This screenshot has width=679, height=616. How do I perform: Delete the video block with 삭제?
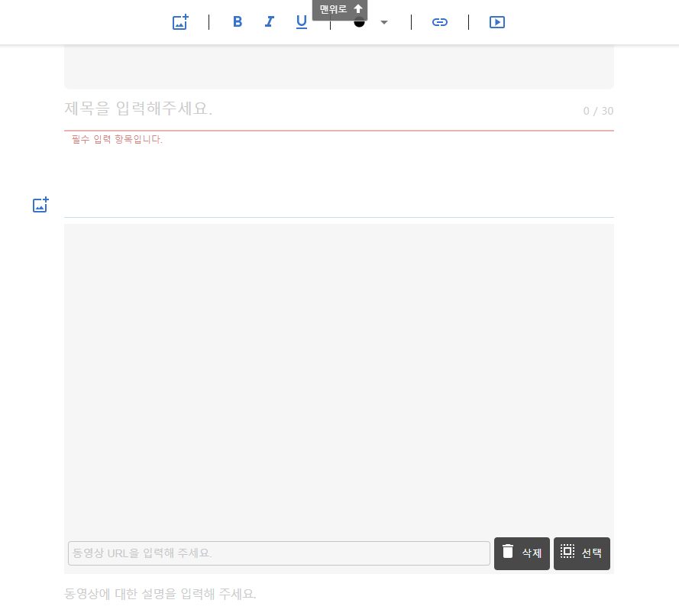522,553
